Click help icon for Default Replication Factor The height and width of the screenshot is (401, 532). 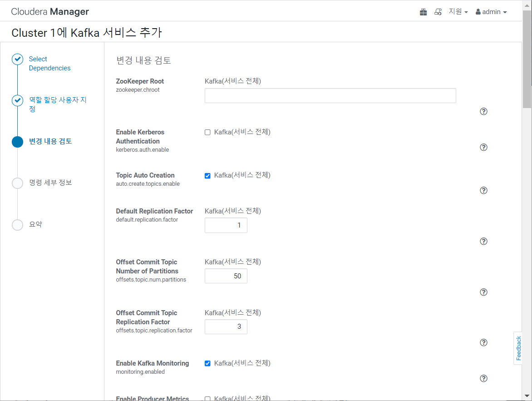(x=483, y=242)
